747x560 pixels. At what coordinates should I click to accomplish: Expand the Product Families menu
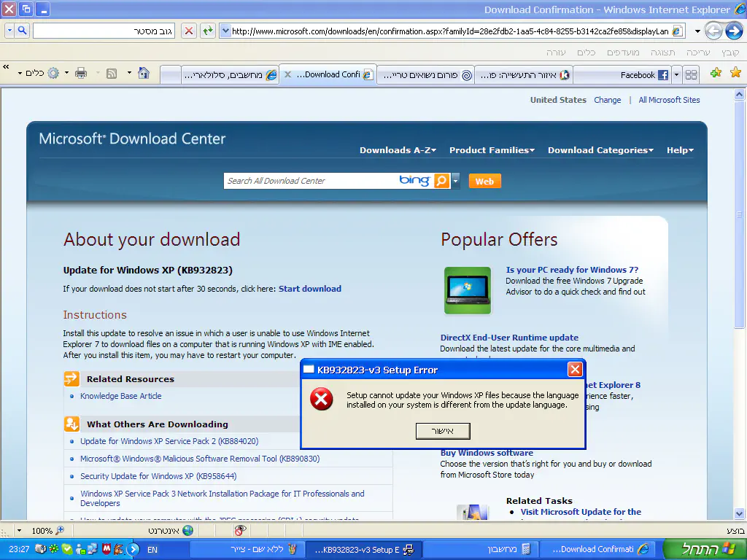pos(492,150)
